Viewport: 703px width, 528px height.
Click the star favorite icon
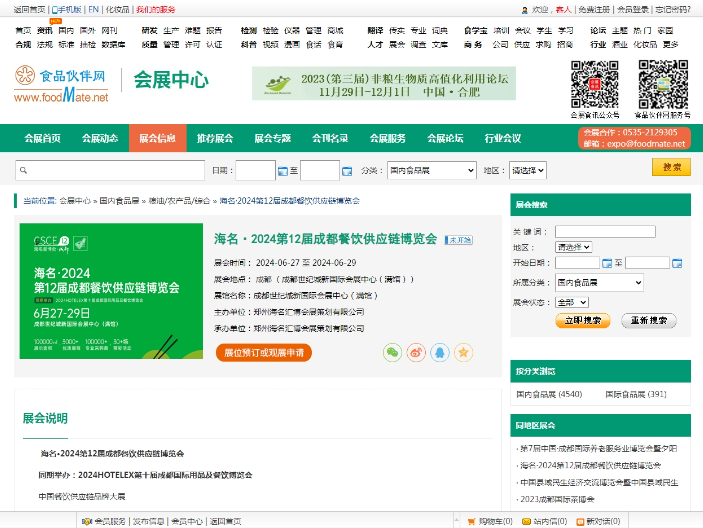tap(464, 352)
